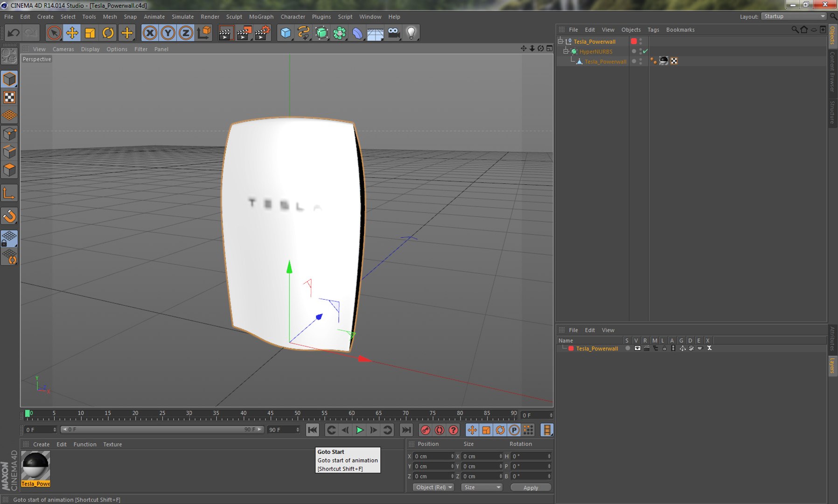Activate the Move tool
Viewport: 838px width, 504px height.
click(x=72, y=33)
